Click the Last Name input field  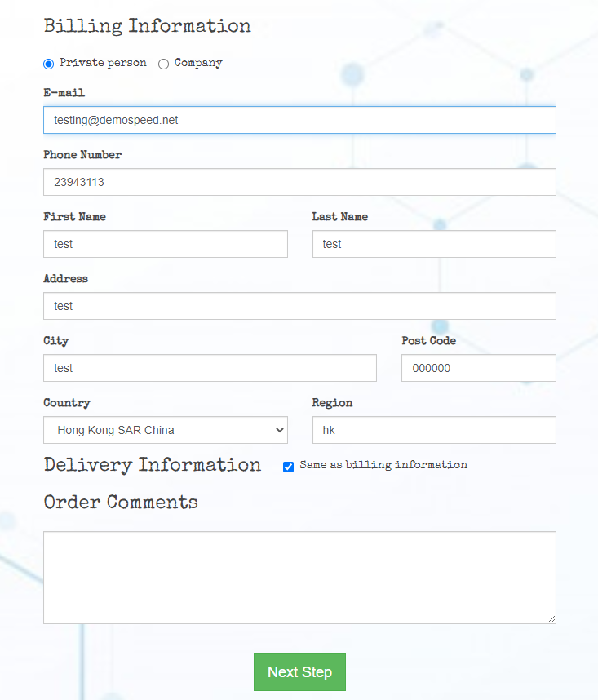coord(434,244)
